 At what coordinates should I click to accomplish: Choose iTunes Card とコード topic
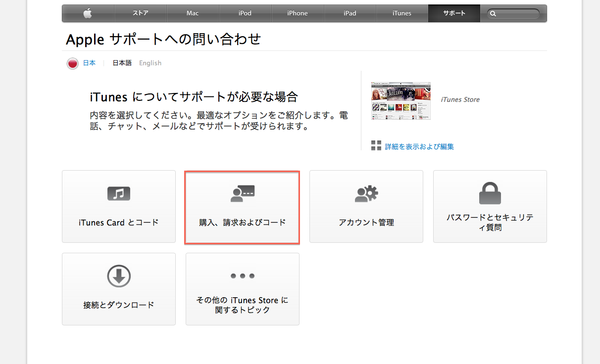click(x=119, y=207)
